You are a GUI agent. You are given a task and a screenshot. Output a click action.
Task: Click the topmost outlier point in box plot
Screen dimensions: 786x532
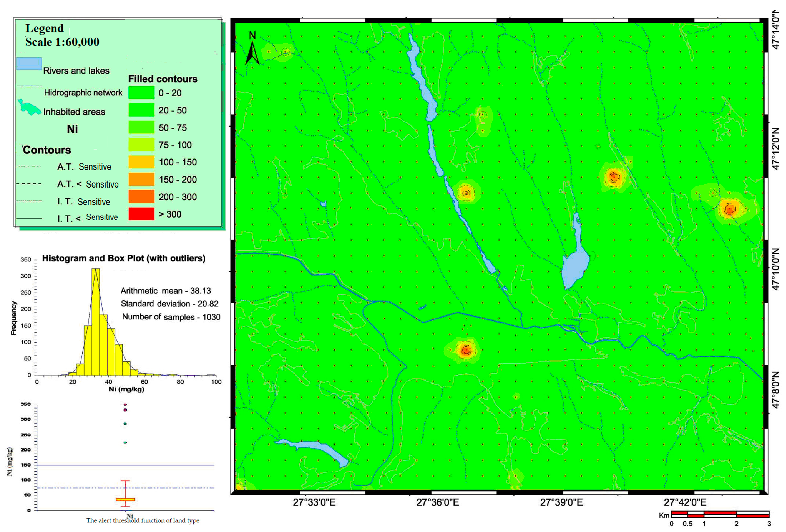(x=125, y=405)
